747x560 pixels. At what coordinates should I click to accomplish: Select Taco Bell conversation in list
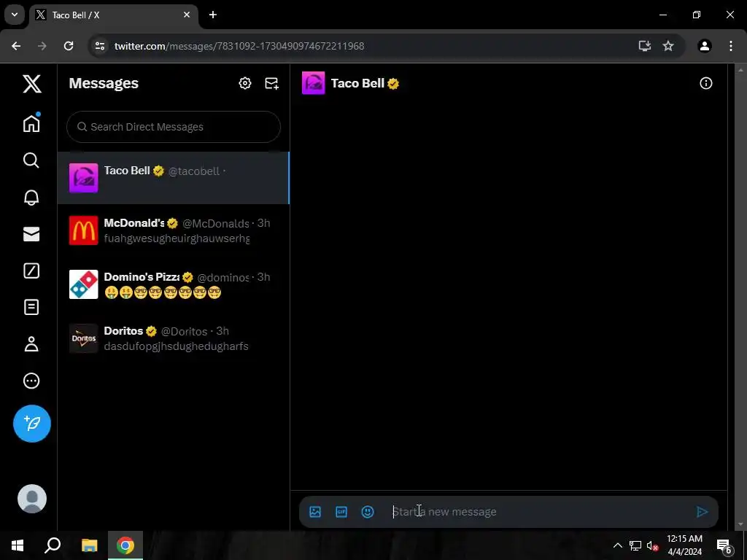[x=174, y=178]
